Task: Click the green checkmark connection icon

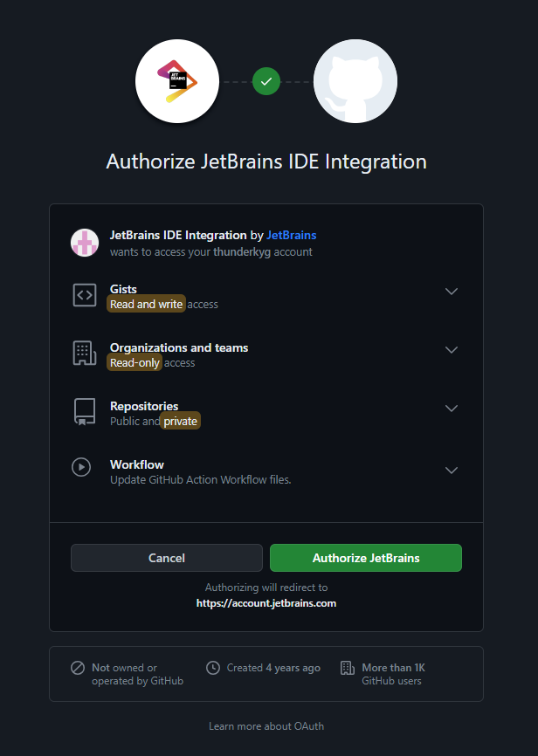Action: click(266, 81)
